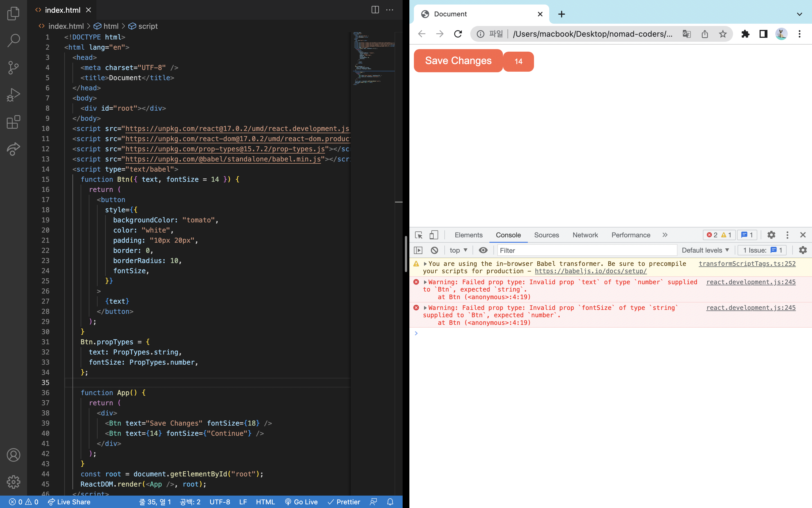Open the Default levels dropdown
Viewport: 812px width, 508px height.
[x=705, y=250]
